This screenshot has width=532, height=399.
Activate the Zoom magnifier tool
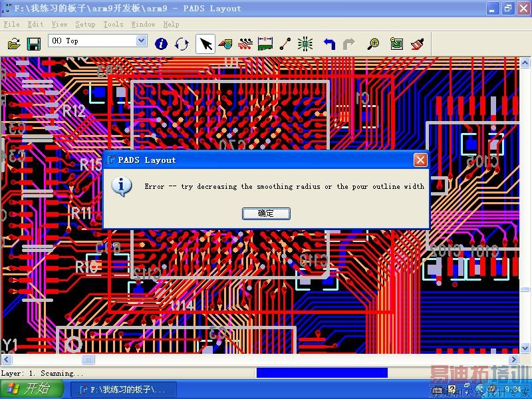click(x=373, y=44)
